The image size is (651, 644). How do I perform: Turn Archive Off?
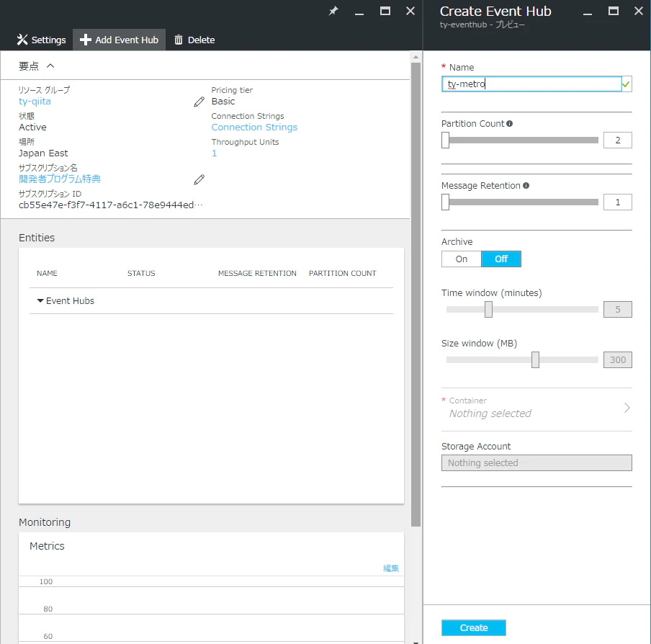click(x=501, y=259)
